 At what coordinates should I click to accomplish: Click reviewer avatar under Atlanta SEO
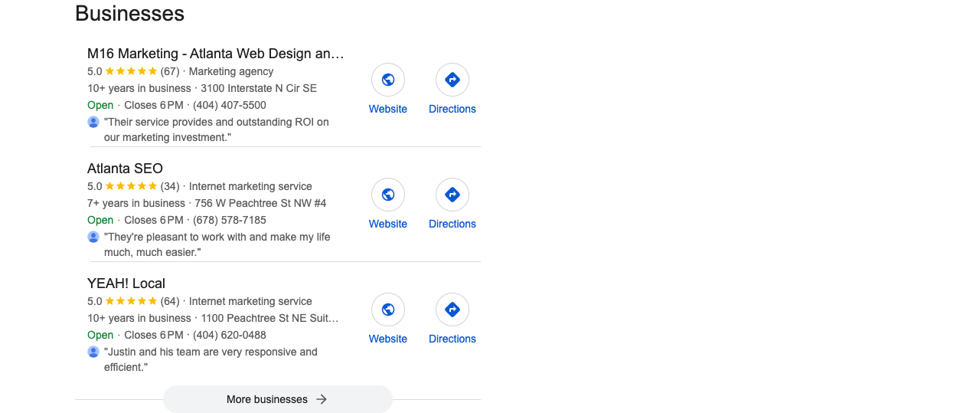tap(93, 237)
